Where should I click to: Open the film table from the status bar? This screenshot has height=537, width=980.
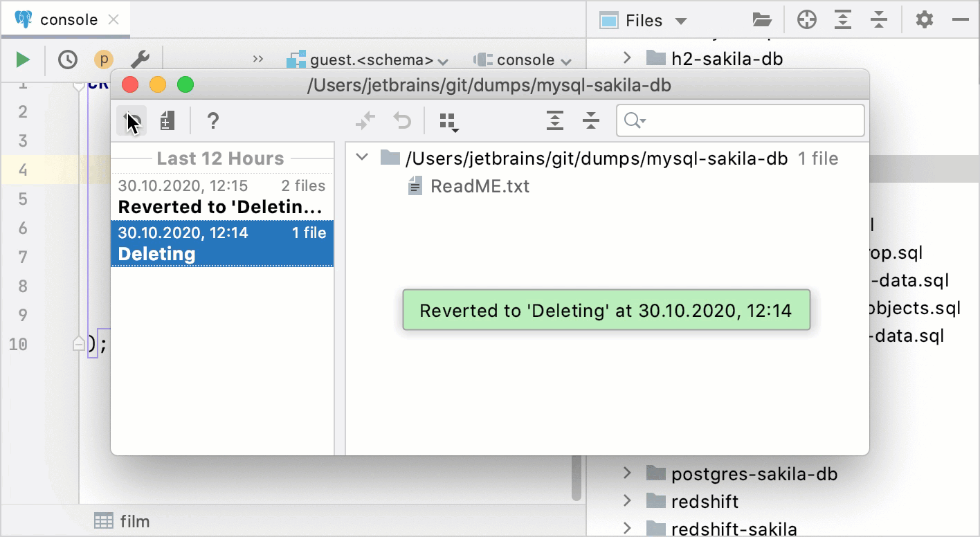click(x=122, y=521)
